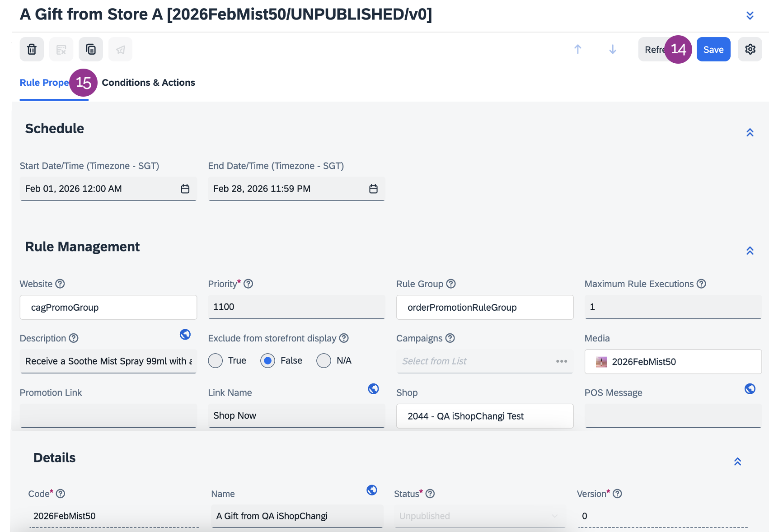Open the Campaigns list ellipsis selector
The image size is (769, 532).
point(562,361)
